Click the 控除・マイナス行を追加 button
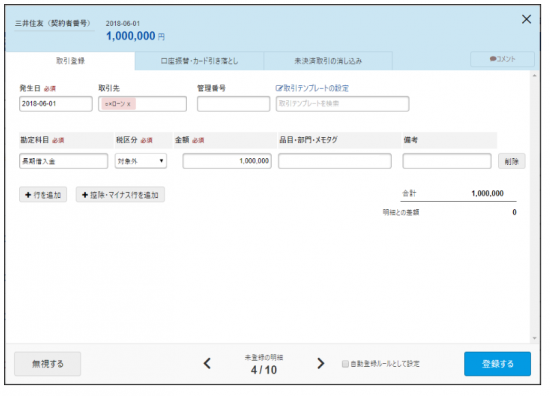This screenshot has width=550, height=396. point(120,195)
